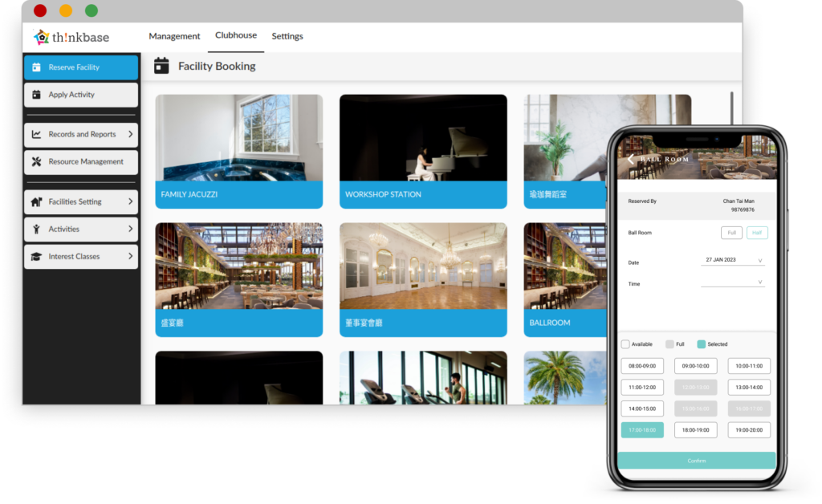
Task: Select the Full ball room option
Action: coord(730,233)
